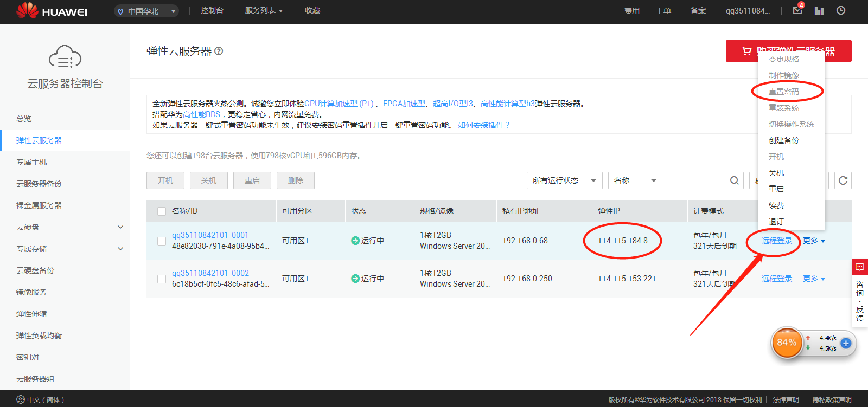This screenshot has width=868, height=407.
Task: Click the Huawei logo
Action: pyautogui.click(x=52, y=11)
